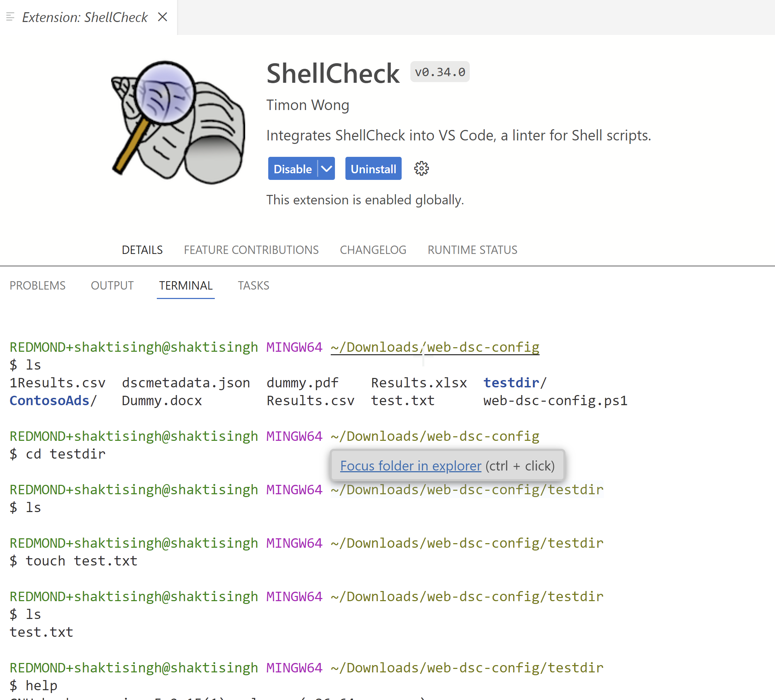Select the Extension: ShellCheck editor tab

[88, 17]
